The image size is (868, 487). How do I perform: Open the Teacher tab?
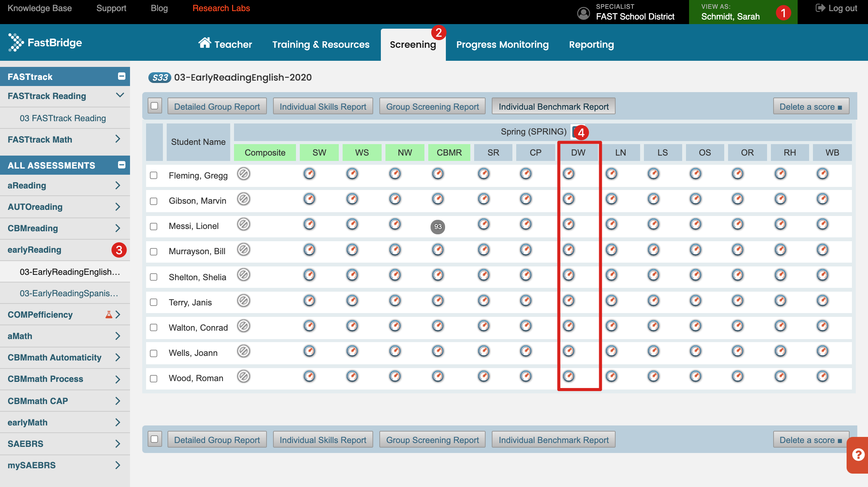225,44
